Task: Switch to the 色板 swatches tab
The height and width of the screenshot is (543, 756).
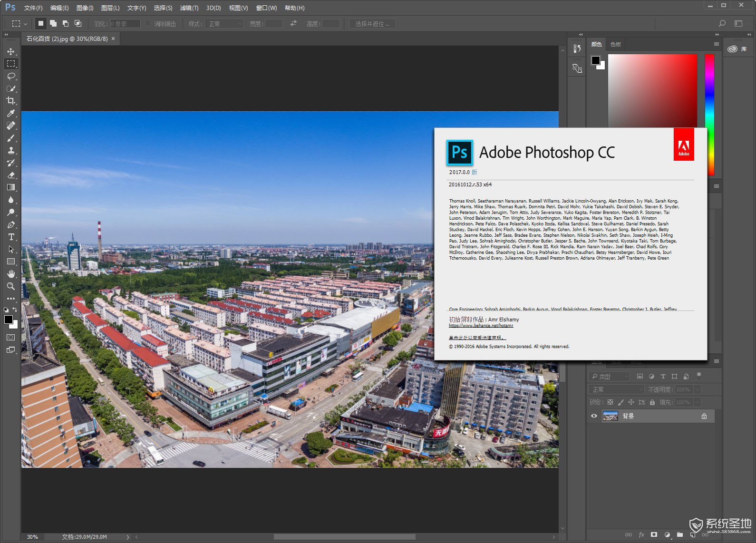Action: [616, 44]
